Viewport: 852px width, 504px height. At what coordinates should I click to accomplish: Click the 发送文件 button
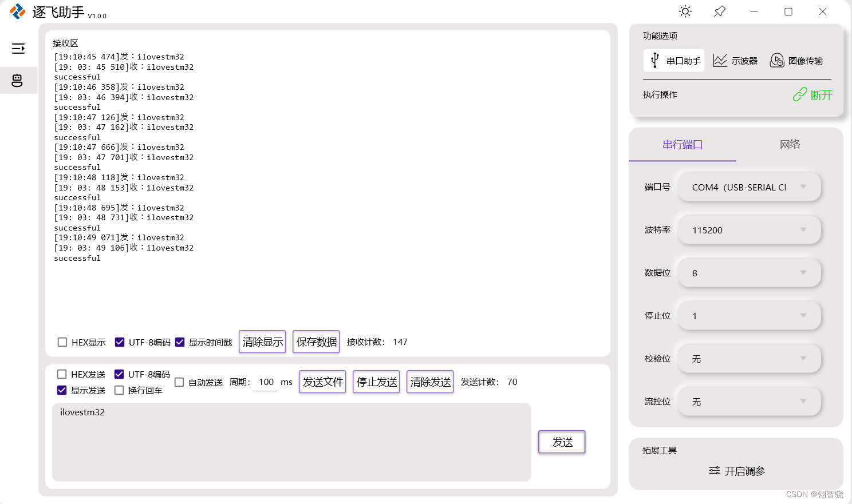point(322,382)
